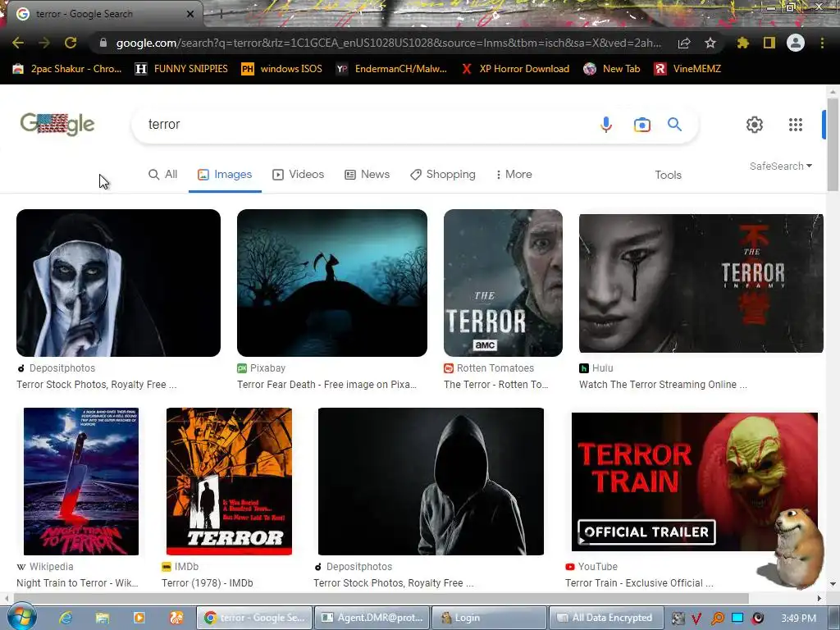Switch to Agent.DMR@prot... taskbar window
840x630 pixels.
[x=372, y=618]
